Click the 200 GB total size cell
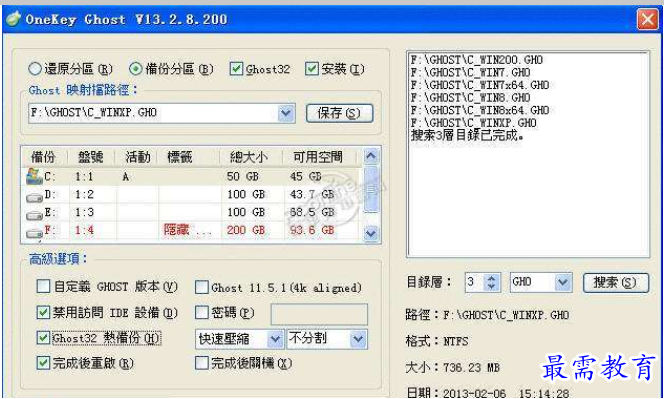 pos(246,230)
